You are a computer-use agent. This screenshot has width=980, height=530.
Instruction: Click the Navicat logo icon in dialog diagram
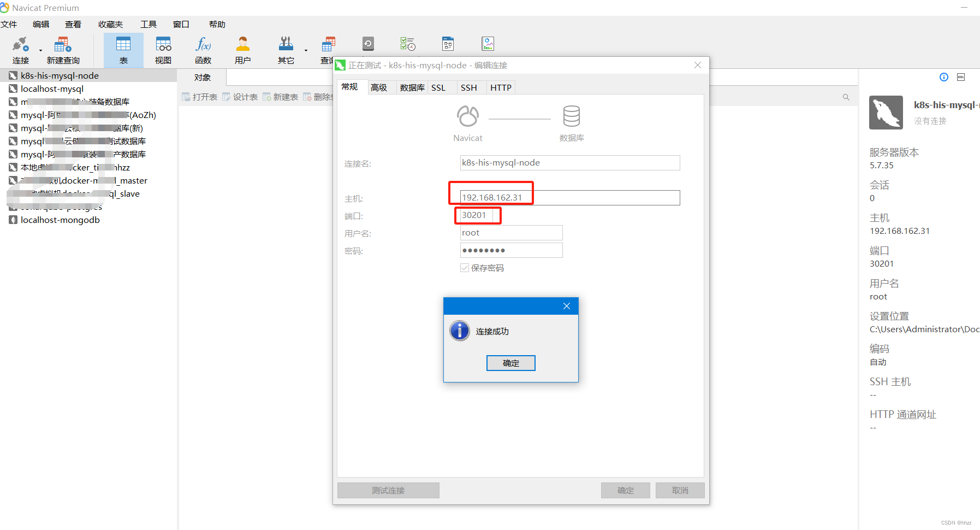click(x=468, y=116)
